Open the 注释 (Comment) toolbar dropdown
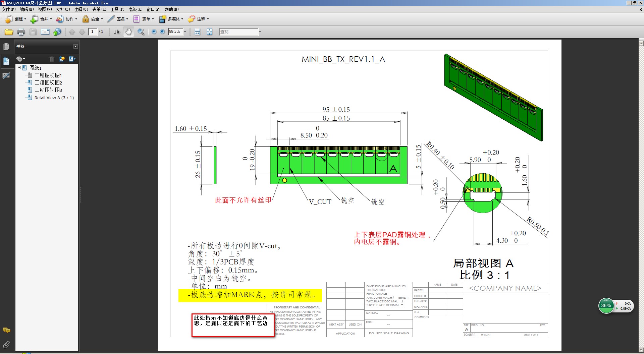This screenshot has width=644, height=354. click(x=199, y=19)
